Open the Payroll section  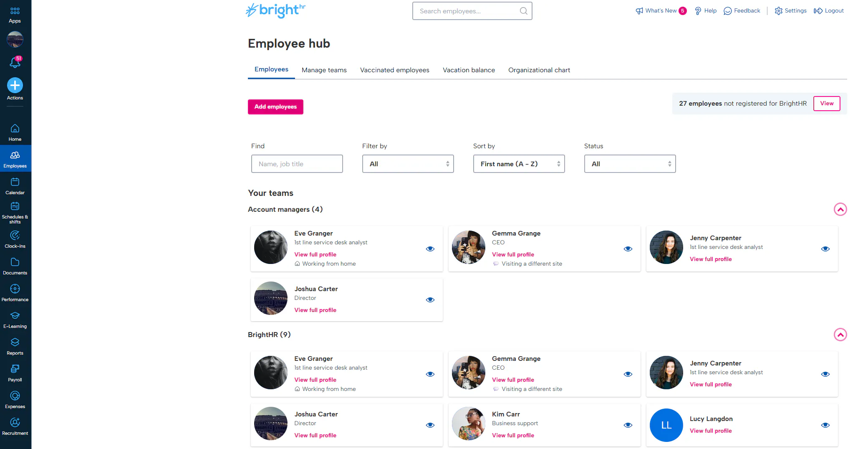(15, 372)
